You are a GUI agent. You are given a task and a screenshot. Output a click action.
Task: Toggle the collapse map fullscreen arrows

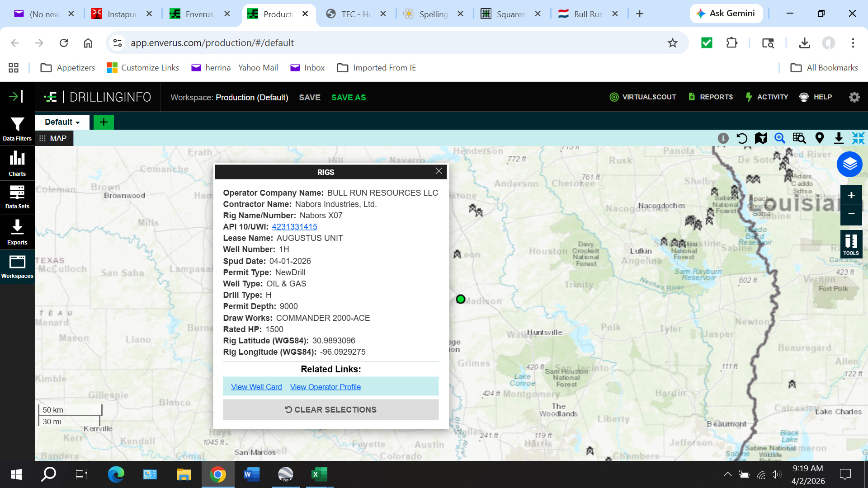[858, 138]
